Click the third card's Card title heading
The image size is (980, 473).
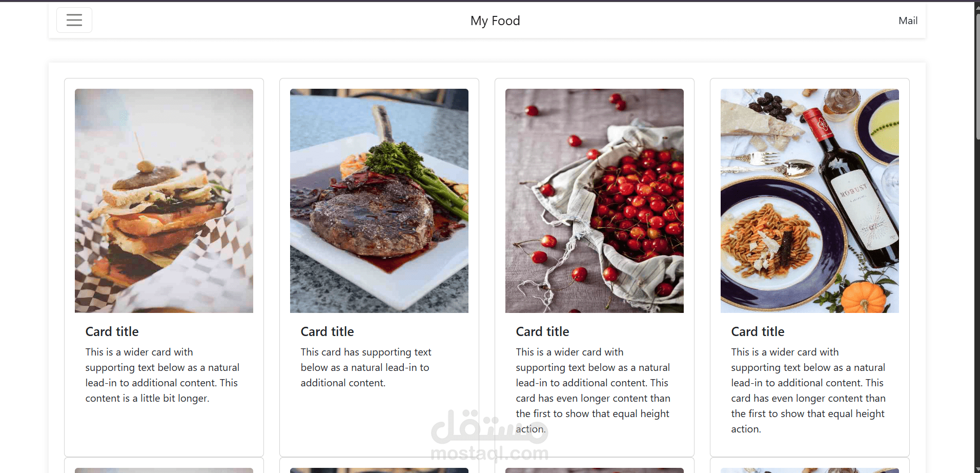(x=542, y=331)
